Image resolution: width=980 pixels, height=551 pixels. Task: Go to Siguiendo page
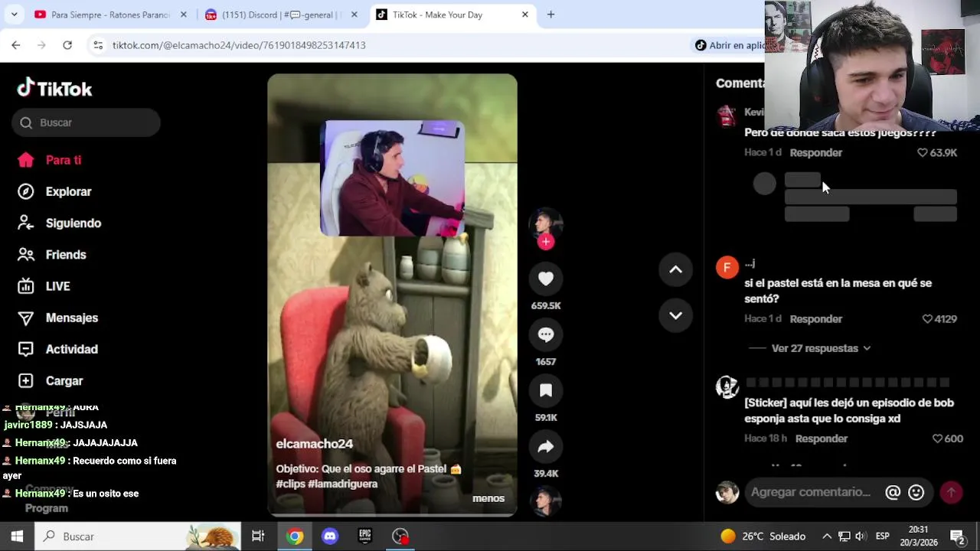[60, 223]
